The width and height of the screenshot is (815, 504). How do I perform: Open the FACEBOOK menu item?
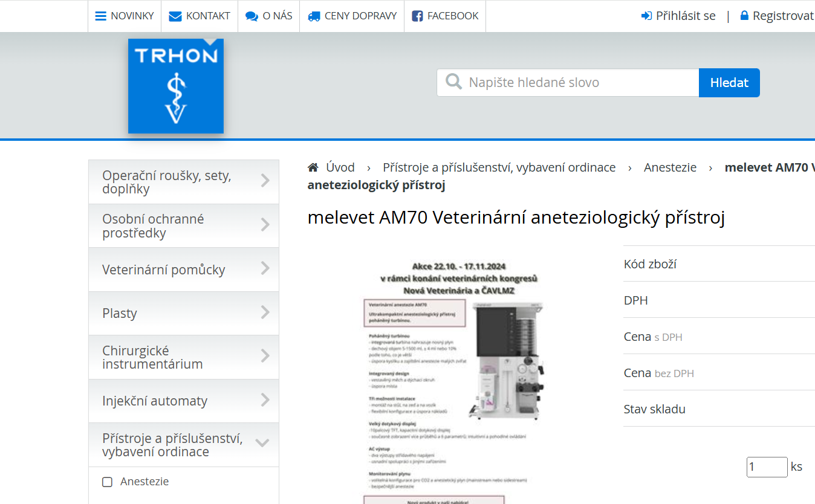[x=445, y=16]
